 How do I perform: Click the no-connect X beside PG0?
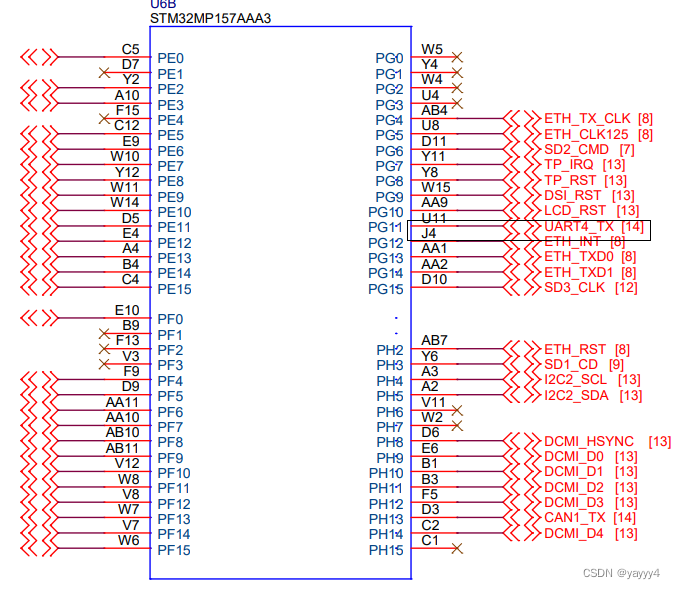tap(457, 57)
